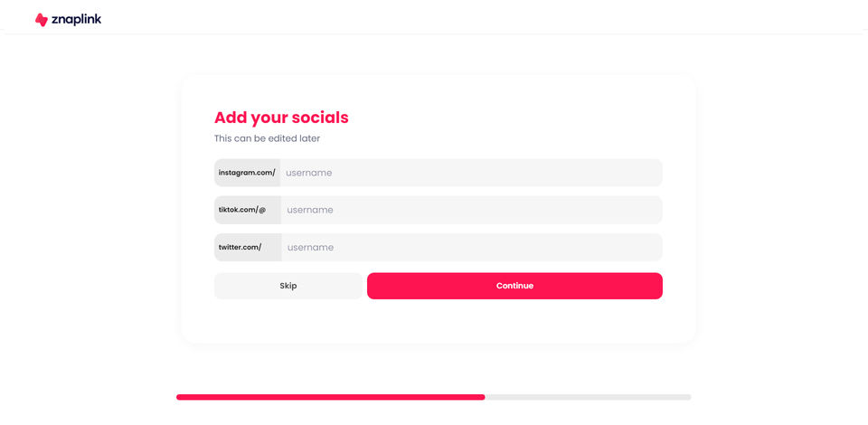Click blank header area right of znaplink logo
The height and width of the screenshot is (425, 868).
(452, 18)
